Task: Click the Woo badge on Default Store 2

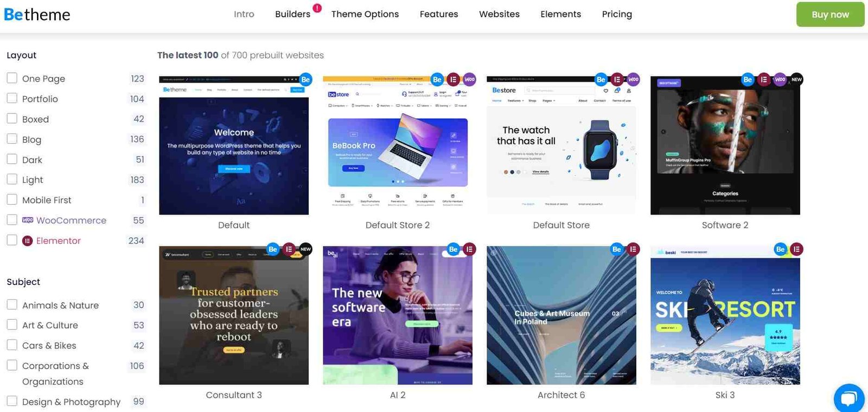Action: tap(469, 79)
